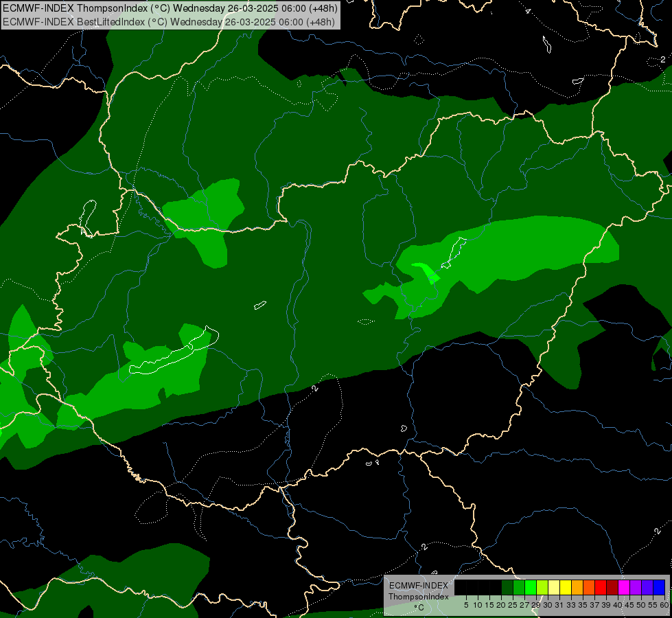
Task: Click the bright red 37–39 legend swatch
Action: pyautogui.click(x=601, y=588)
